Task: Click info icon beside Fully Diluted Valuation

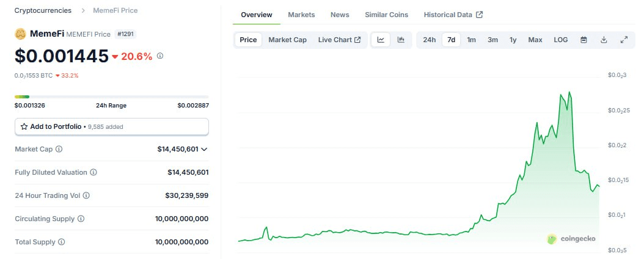Action: click(x=93, y=172)
